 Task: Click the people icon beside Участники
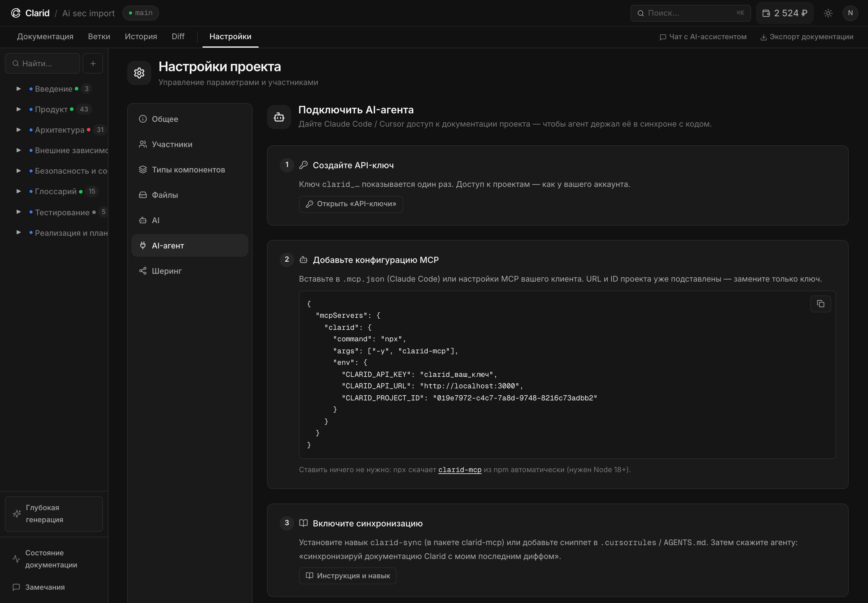click(143, 144)
